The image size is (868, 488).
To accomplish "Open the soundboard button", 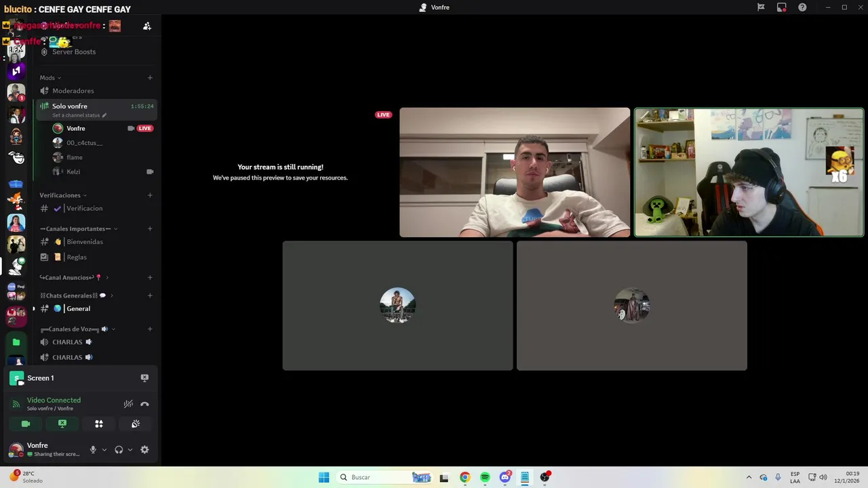I will [x=136, y=424].
